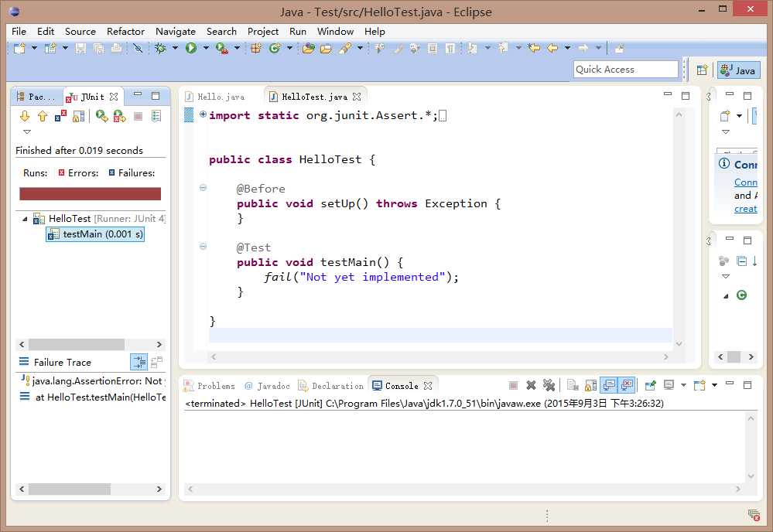Open dropdown arrow next to Run button

click(206, 48)
